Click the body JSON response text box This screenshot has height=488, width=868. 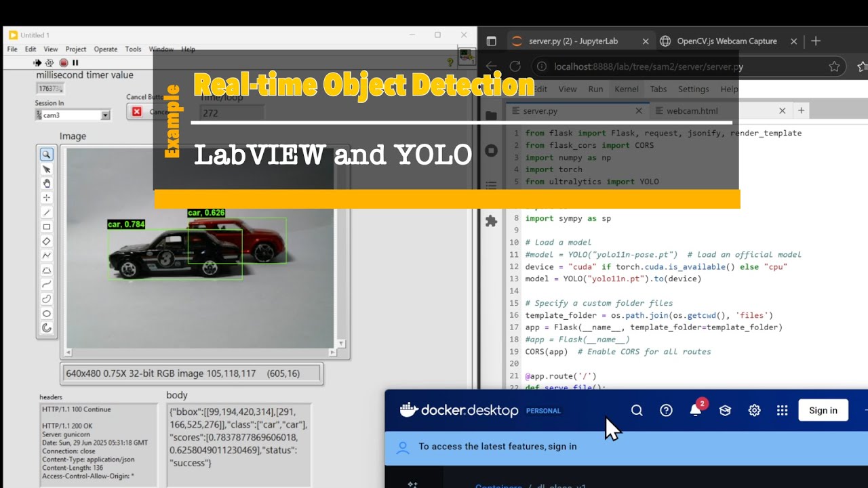tap(239, 445)
